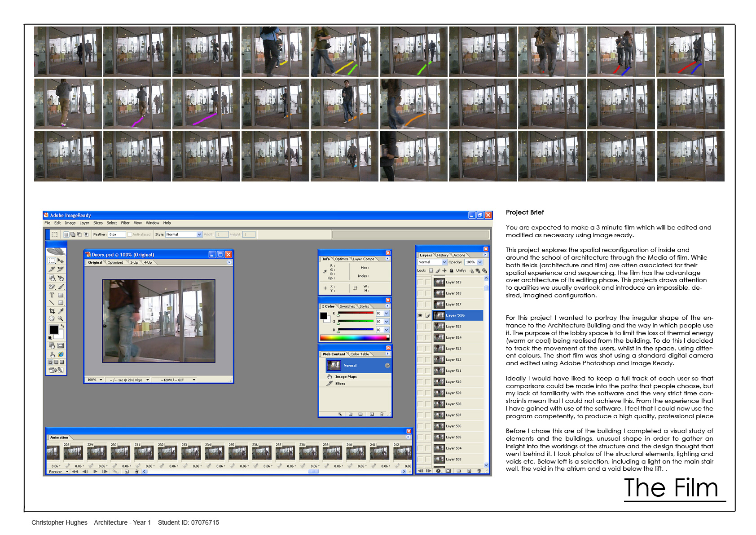
Task: Go to first animation frame
Action: (75, 472)
